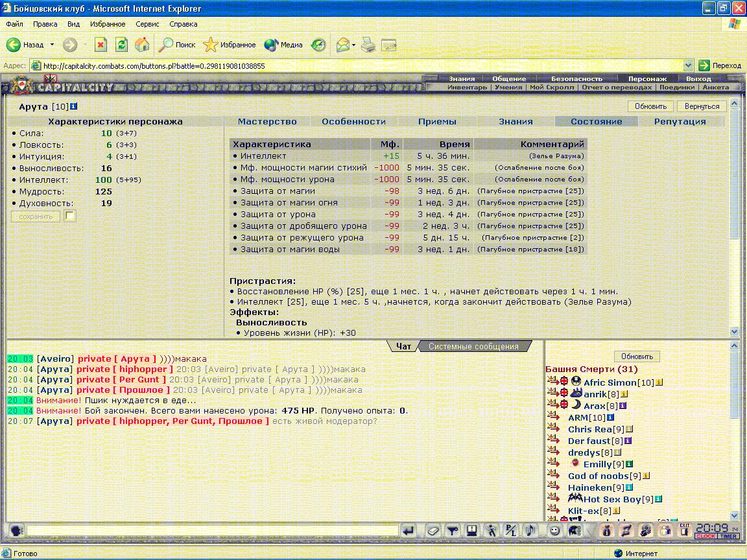Click the character panel scrollbar down arrow
The height and width of the screenshot is (560, 747).
click(x=734, y=331)
